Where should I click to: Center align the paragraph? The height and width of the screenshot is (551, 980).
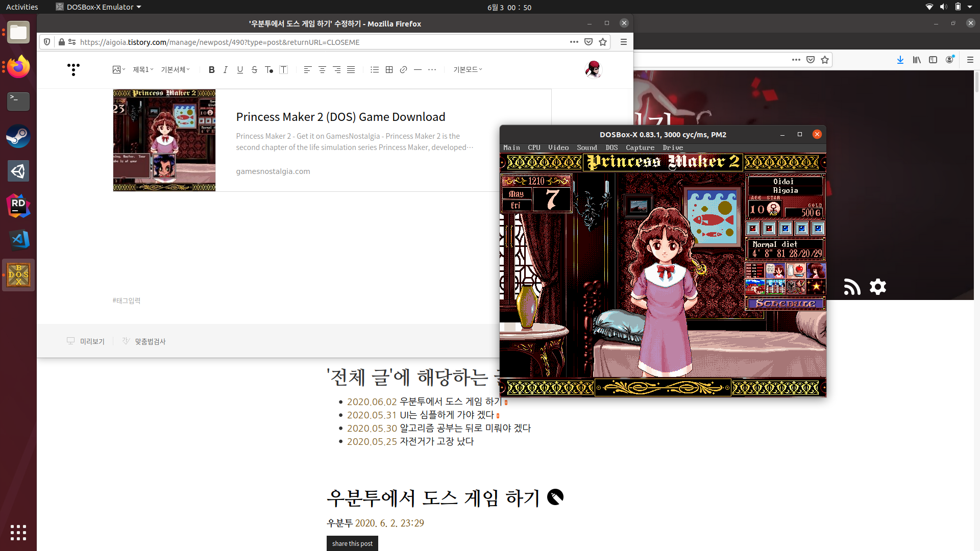[322, 70]
